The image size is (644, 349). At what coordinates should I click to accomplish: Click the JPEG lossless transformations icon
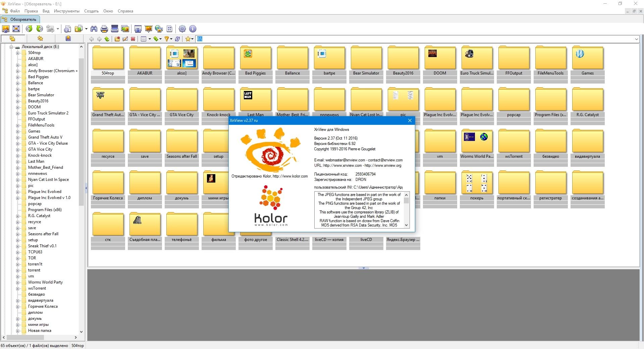tap(50, 29)
